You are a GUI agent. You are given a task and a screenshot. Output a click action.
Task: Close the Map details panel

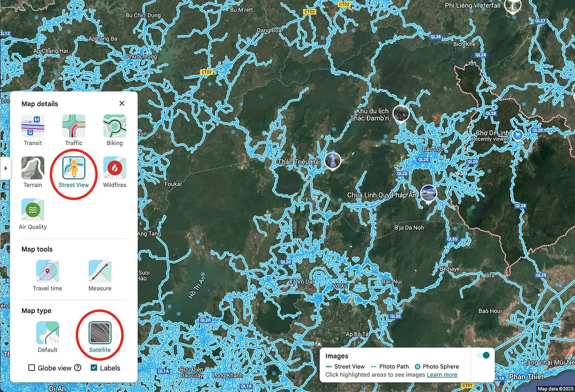[122, 103]
